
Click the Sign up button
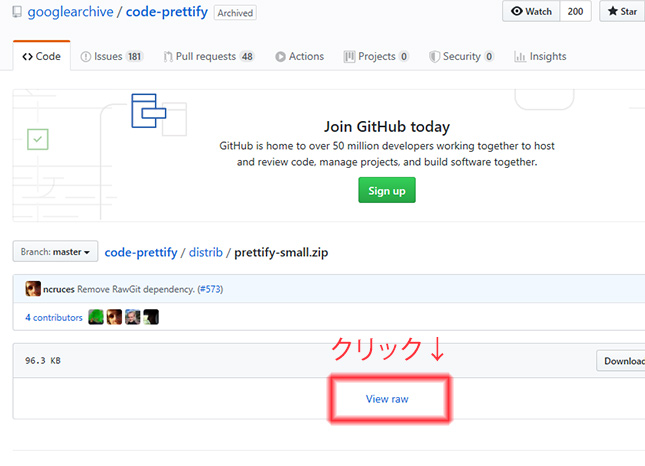(x=387, y=190)
